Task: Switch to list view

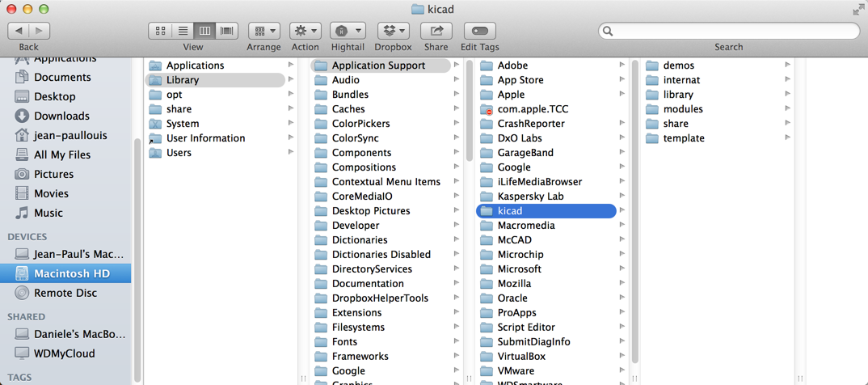Action: click(183, 31)
